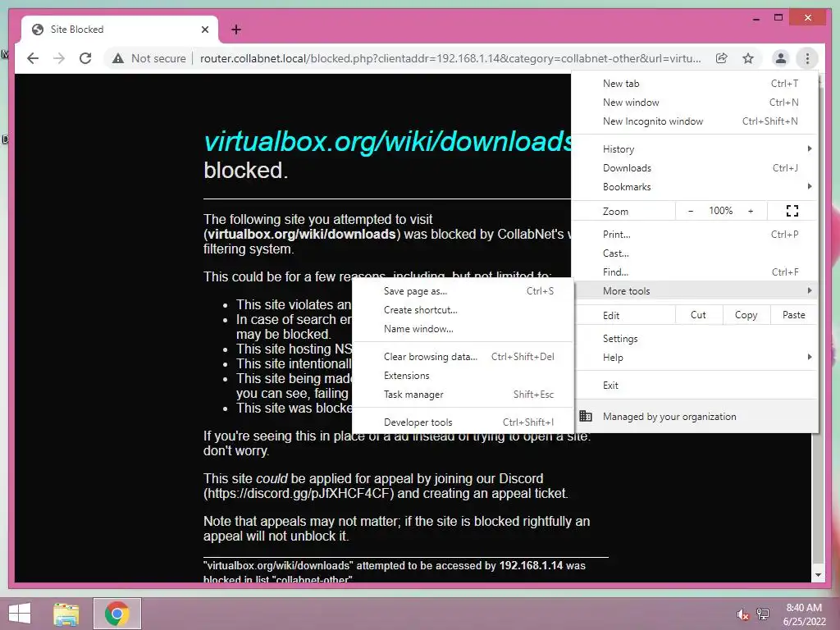Bookmark this page with the star
Viewport: 840px width, 630px height.
click(x=748, y=58)
